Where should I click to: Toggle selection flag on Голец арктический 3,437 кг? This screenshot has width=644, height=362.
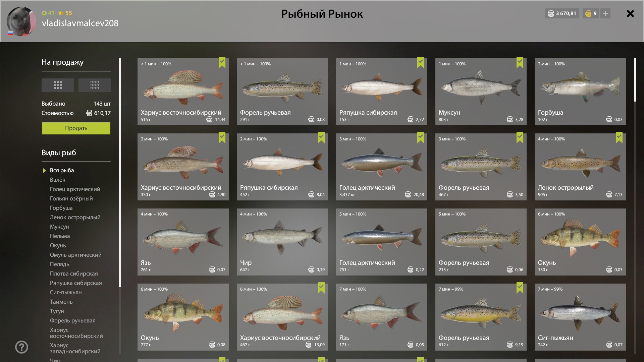click(421, 138)
